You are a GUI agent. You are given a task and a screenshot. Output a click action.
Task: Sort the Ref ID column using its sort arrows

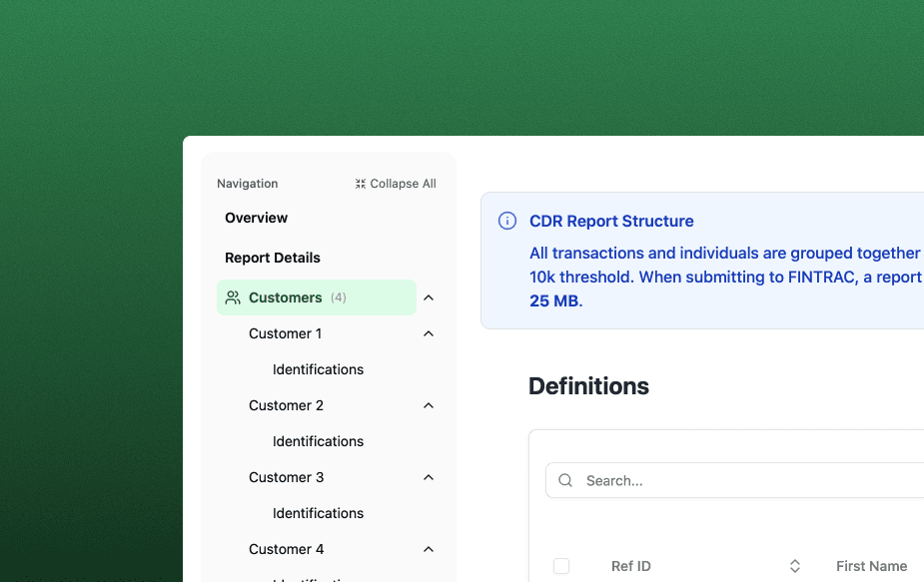[794, 565]
